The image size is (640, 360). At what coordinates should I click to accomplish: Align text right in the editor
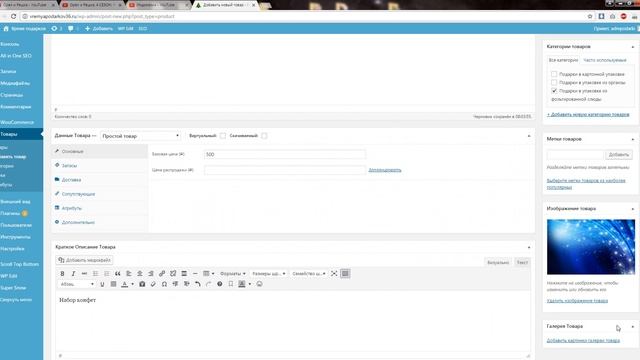[151, 273]
